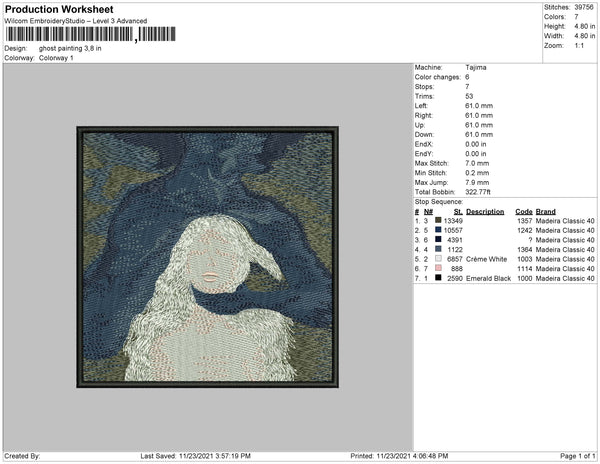Click the stitch count 10557
The height and width of the screenshot is (464, 600).
click(453, 230)
